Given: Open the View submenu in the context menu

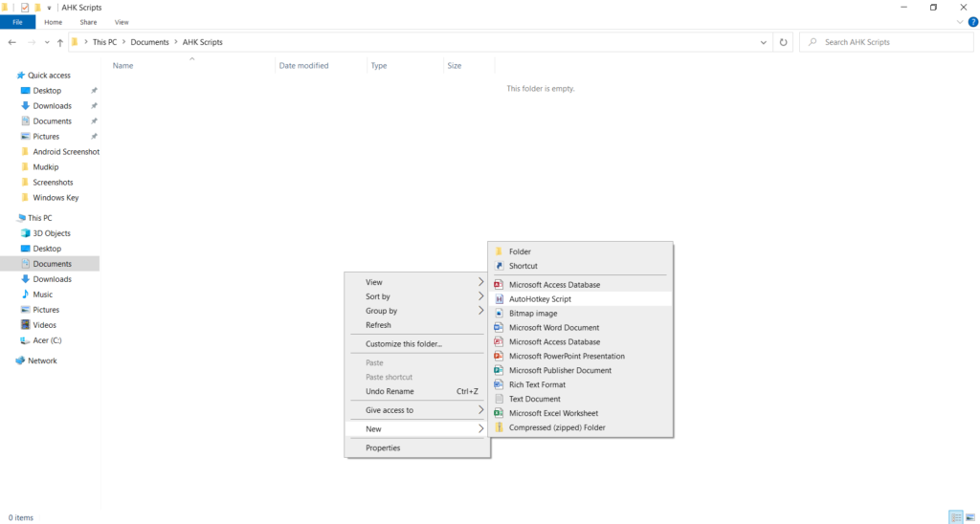Looking at the screenshot, I should click(x=417, y=282).
